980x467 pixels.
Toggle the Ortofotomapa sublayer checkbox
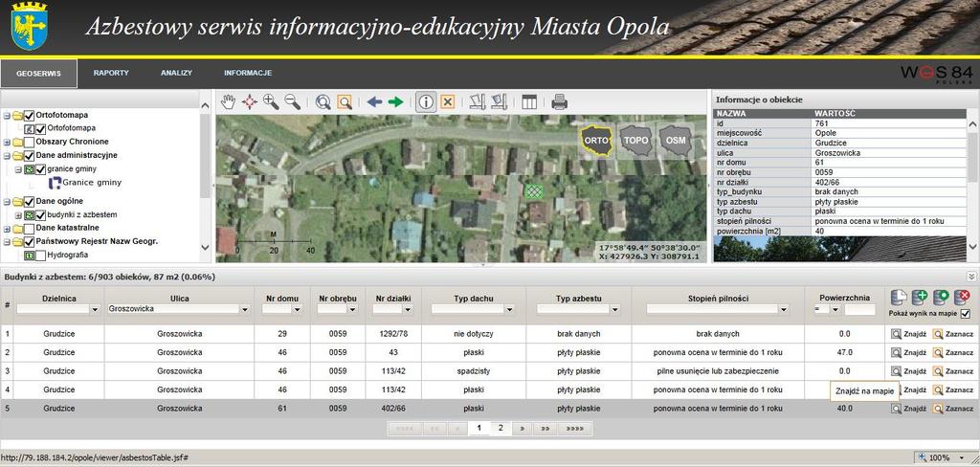pos(40,129)
